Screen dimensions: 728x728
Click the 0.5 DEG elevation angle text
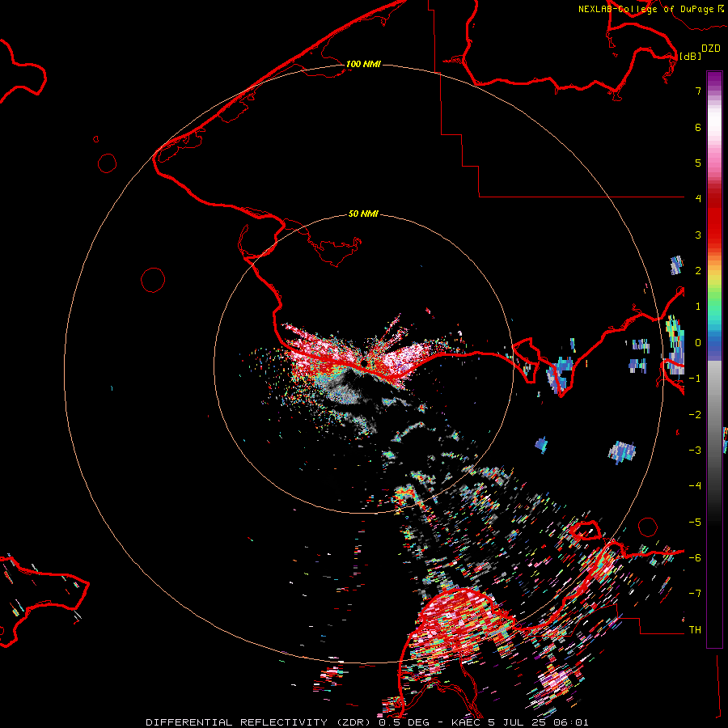[x=404, y=722]
